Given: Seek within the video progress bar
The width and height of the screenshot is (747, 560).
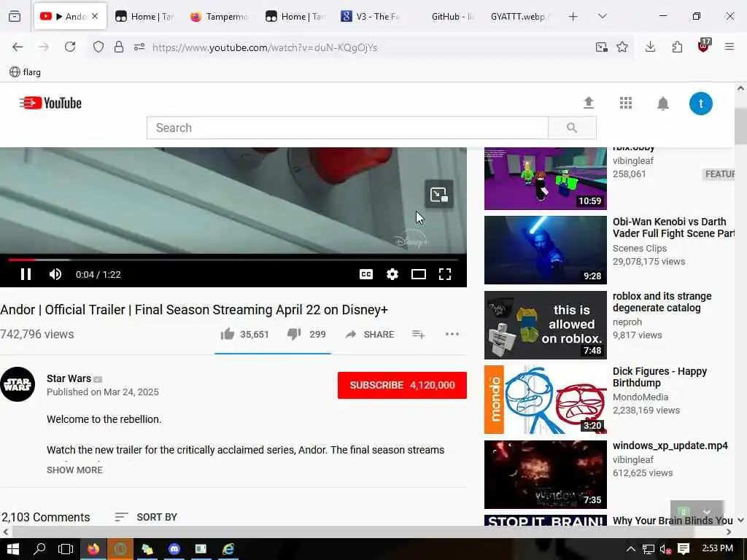Looking at the screenshot, I should [x=233, y=260].
